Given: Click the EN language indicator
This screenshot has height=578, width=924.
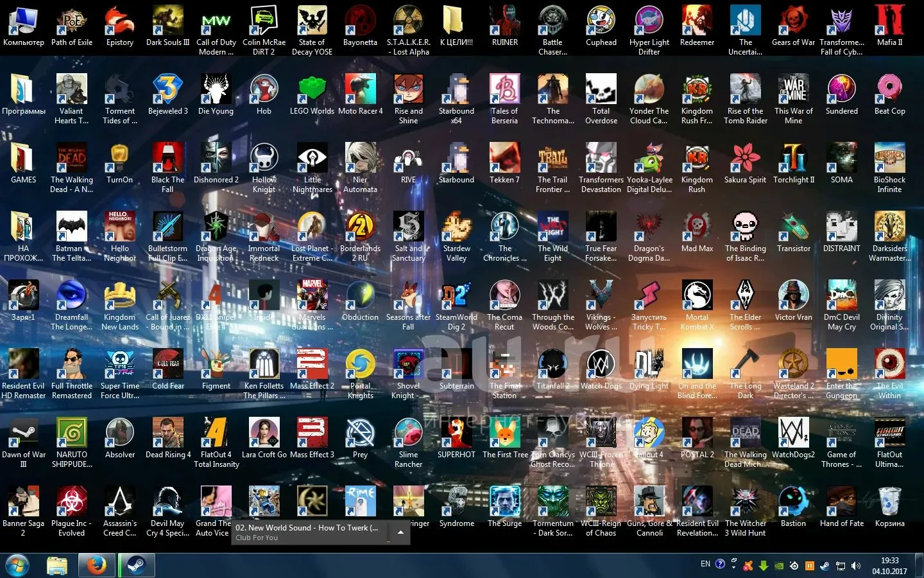Looking at the screenshot, I should (x=705, y=564).
